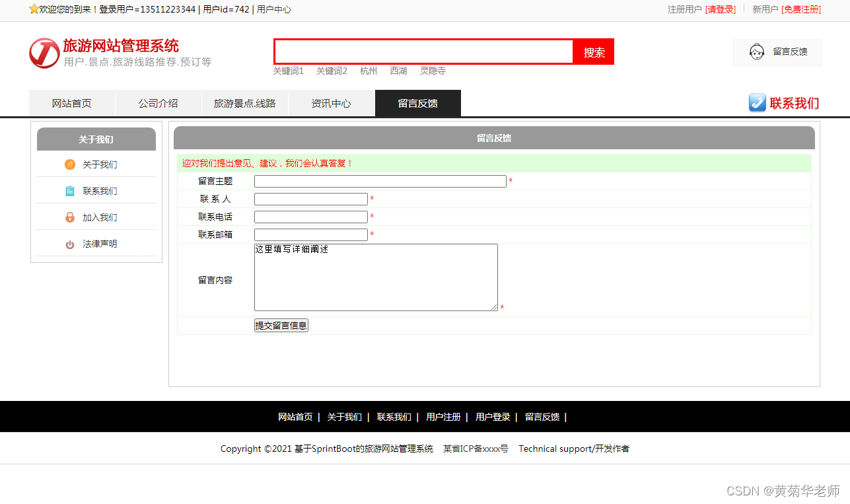The image size is (850, 504).
Task: Select the 留言反馈 navigation tab
Action: point(418,103)
